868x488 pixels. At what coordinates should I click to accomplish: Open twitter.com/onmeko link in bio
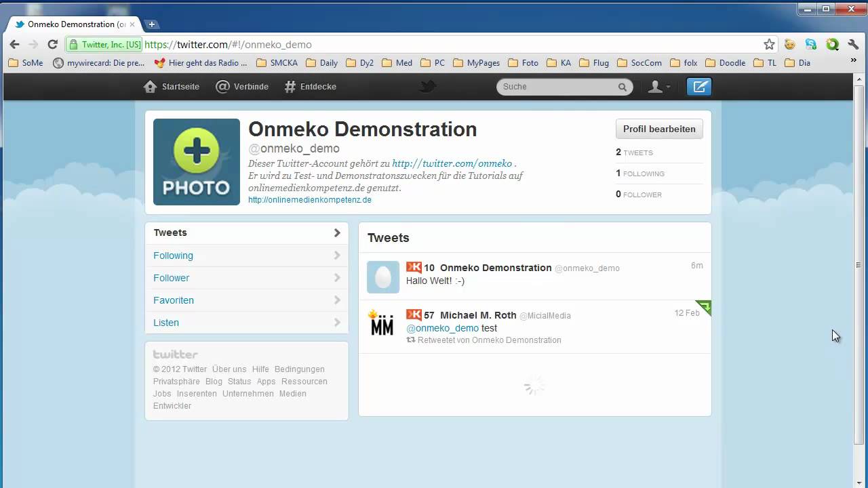click(x=452, y=163)
